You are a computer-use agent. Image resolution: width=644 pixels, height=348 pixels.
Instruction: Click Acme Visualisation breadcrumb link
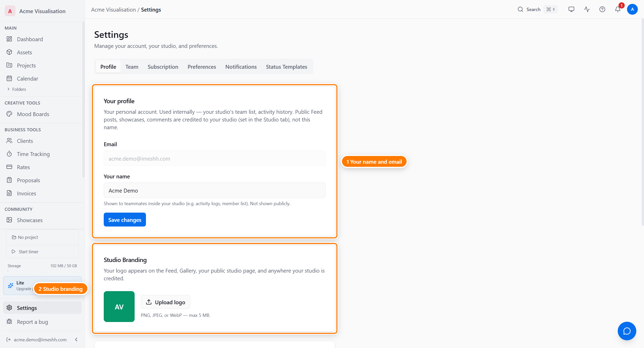tap(113, 10)
